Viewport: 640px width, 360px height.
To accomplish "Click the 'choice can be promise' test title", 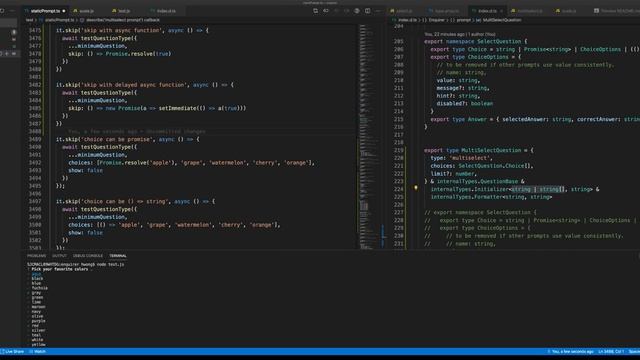I will 117,139.
